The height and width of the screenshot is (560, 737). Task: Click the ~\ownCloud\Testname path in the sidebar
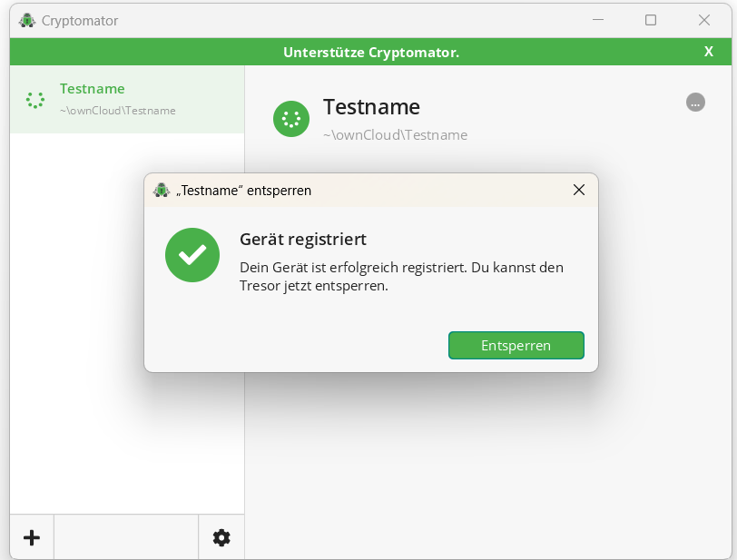pyautogui.click(x=117, y=111)
